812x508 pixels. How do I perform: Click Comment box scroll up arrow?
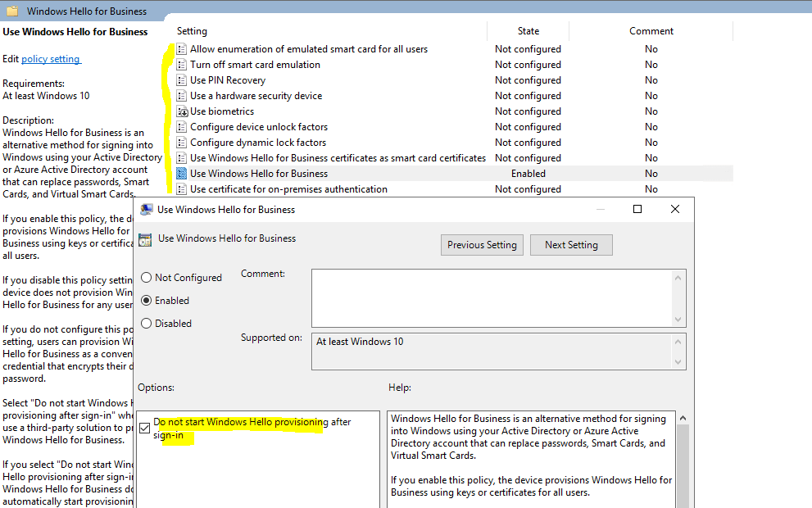[678, 278]
